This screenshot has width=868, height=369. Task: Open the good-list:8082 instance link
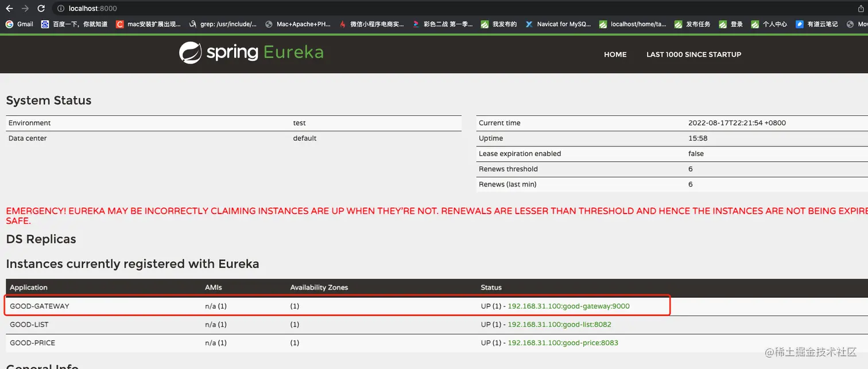[559, 324]
